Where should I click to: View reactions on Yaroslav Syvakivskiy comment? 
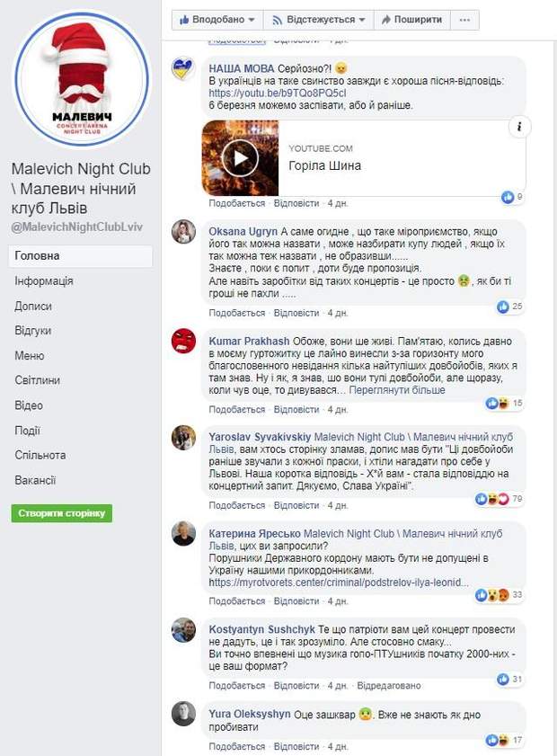point(499,499)
